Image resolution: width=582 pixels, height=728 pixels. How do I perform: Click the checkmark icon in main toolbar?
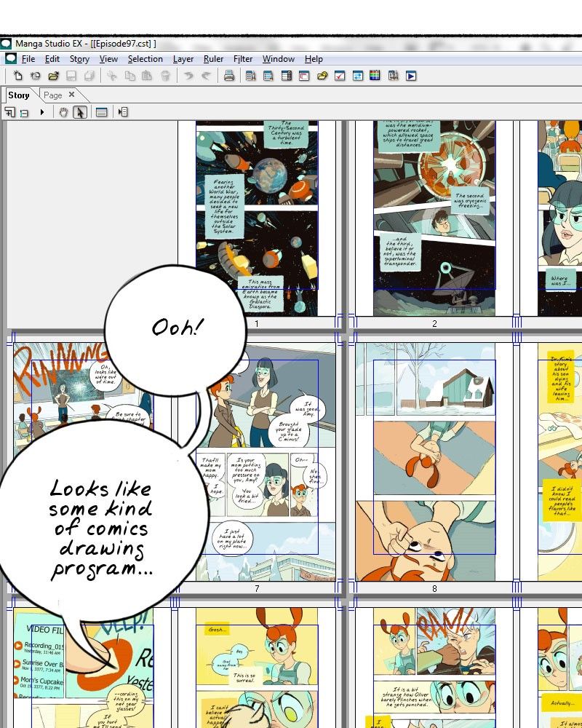pyautogui.click(x=340, y=76)
